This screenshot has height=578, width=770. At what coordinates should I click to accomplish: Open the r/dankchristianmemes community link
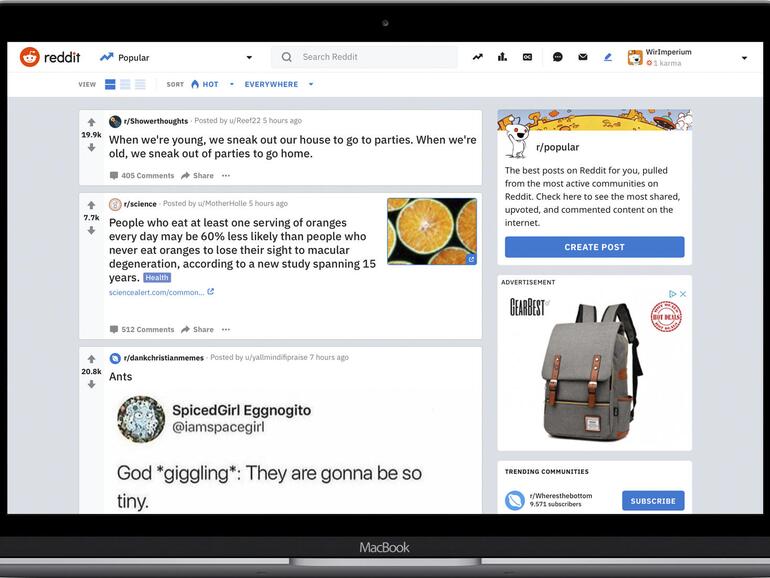click(x=164, y=358)
